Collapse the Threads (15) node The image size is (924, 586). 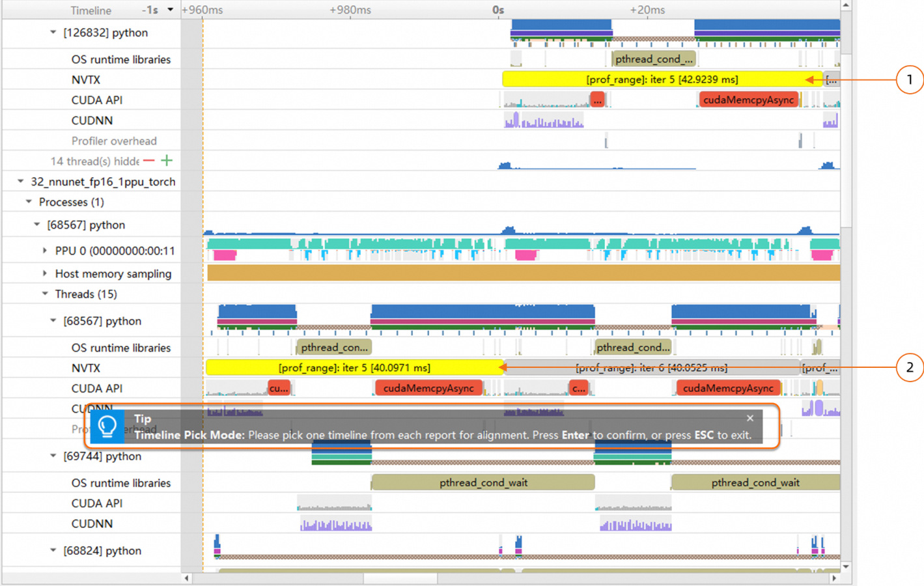click(45, 294)
